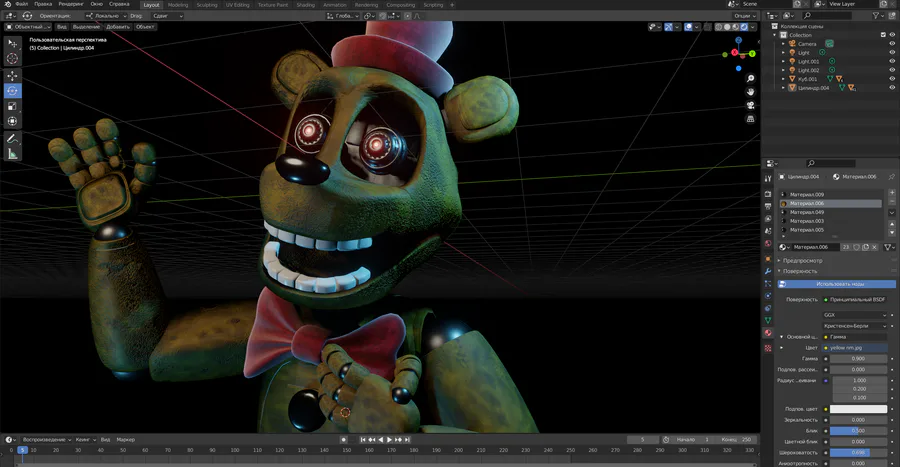Click the zoom magnifier viewport navigation icon
This screenshot has width=900, height=467.
750,79
